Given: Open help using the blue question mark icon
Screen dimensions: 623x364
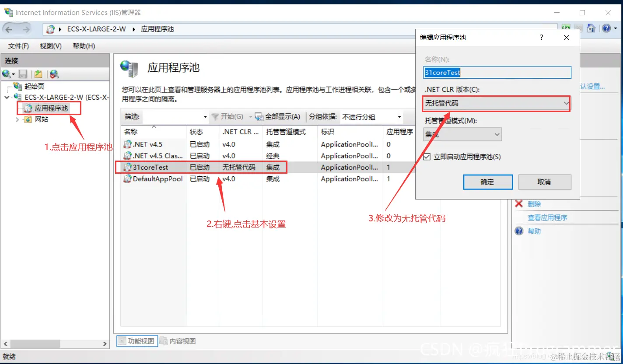Looking at the screenshot, I should [606, 28].
